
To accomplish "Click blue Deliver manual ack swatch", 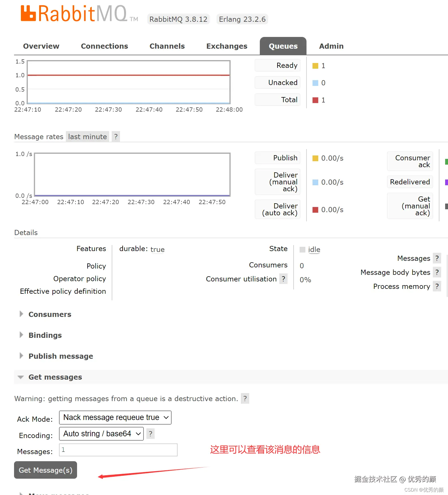I will pos(315,182).
